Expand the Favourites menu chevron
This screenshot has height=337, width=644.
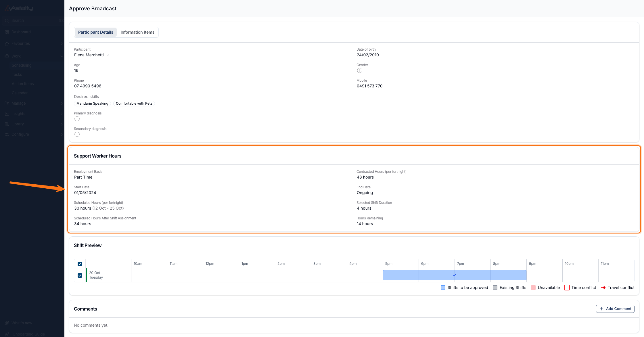pyautogui.click(x=62, y=44)
